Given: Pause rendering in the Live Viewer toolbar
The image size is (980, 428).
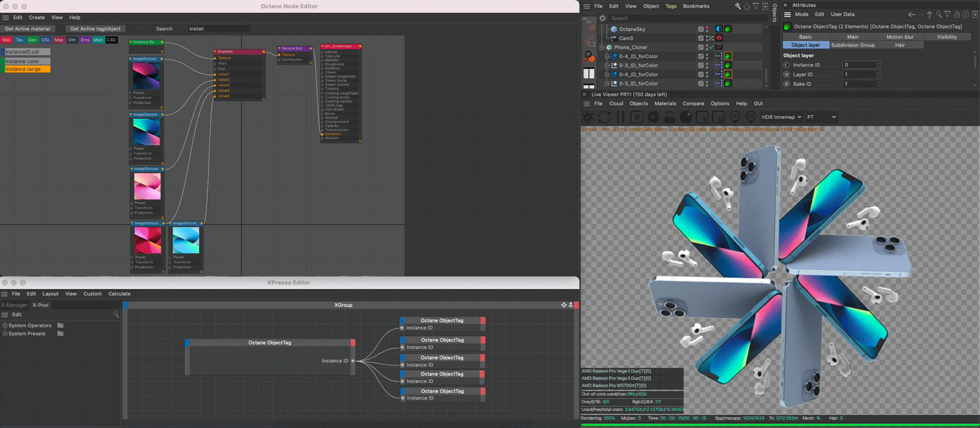Looking at the screenshot, I should click(x=621, y=117).
